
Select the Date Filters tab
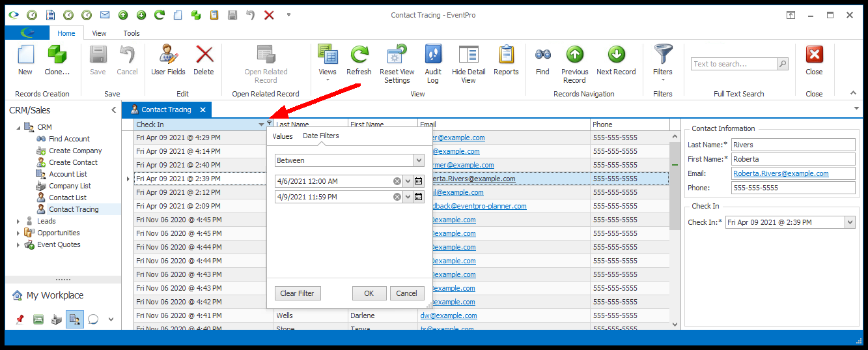tap(321, 136)
